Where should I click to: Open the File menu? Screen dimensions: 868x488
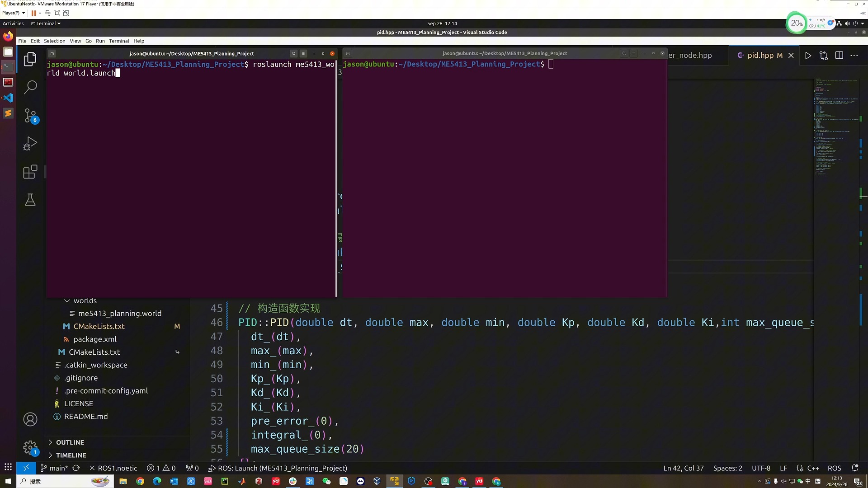point(22,41)
